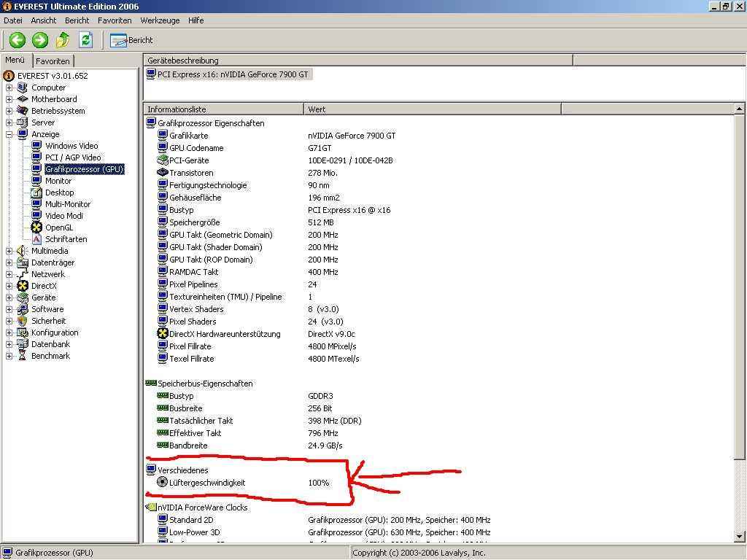Click the DirectX icon in tree
The width and height of the screenshot is (747, 560).
click(23, 286)
